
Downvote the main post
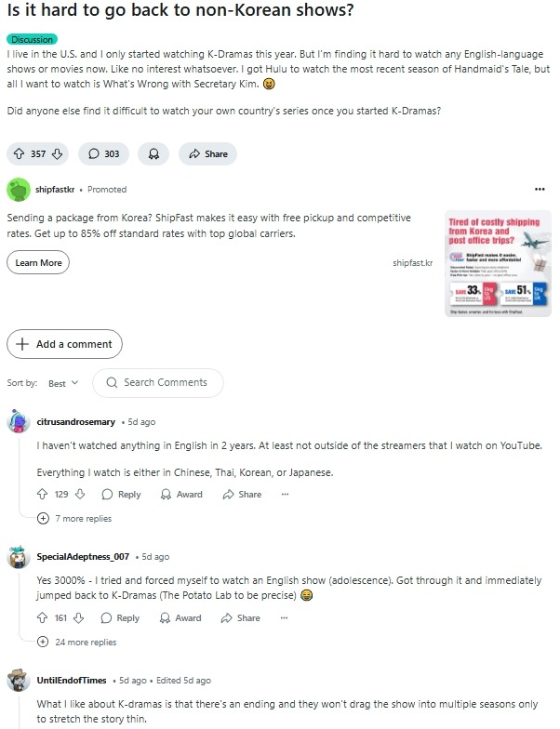click(x=58, y=154)
